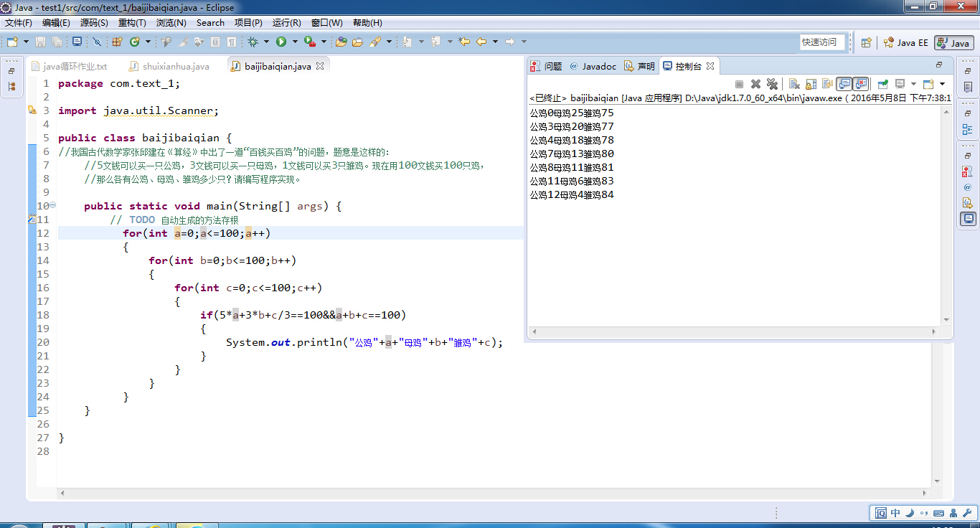The width and height of the screenshot is (980, 528).
Task: Expand the Run dropdown arrow
Action: coord(295,42)
